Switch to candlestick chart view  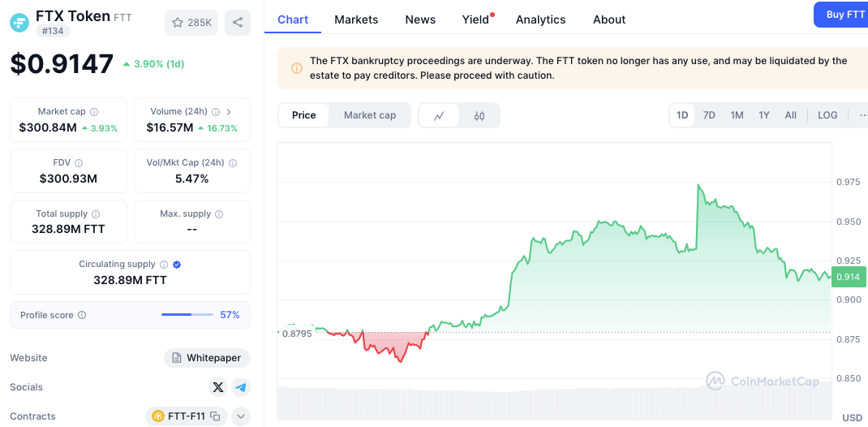(479, 116)
